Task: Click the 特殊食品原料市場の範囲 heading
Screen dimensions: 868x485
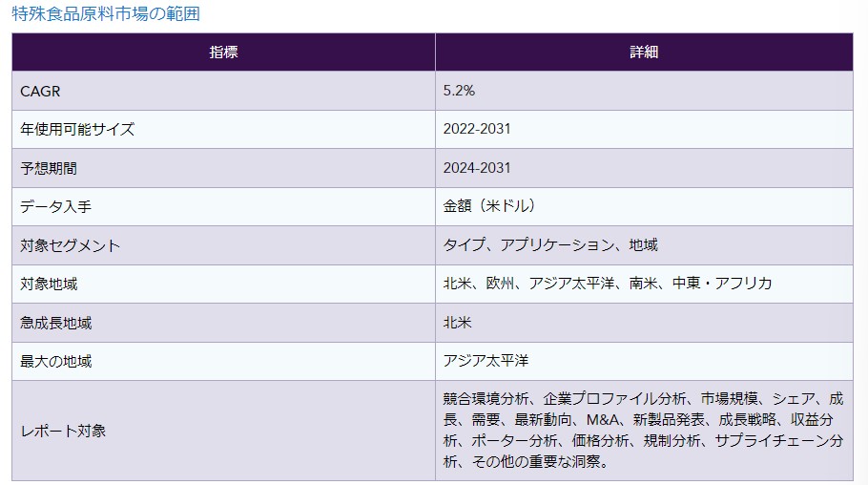Action: pyautogui.click(x=106, y=14)
